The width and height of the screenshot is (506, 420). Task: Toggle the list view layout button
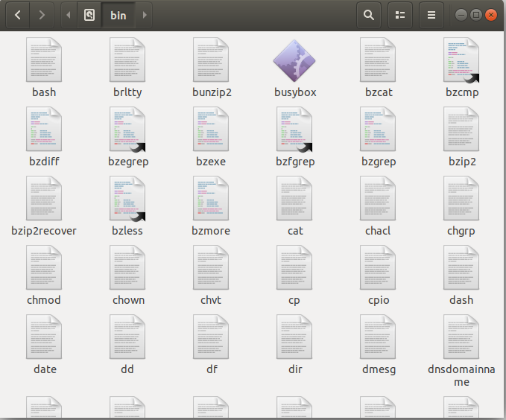click(x=399, y=14)
